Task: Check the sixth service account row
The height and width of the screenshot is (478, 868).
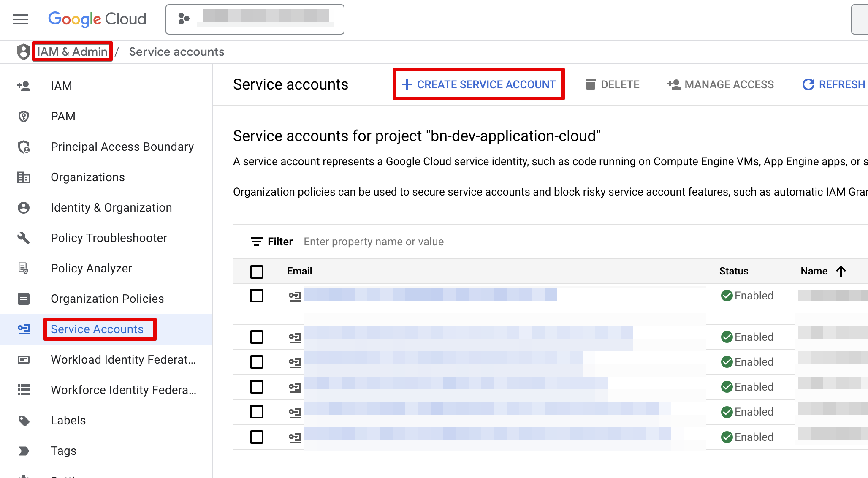Action: point(257,437)
